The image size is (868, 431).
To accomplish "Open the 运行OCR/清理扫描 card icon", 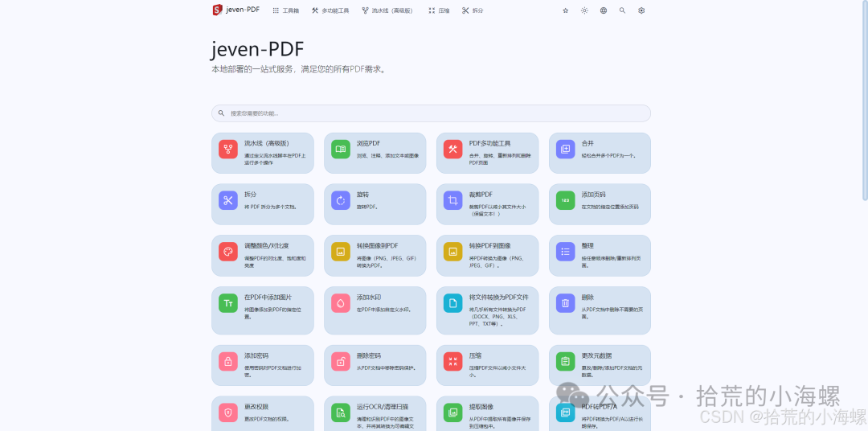I will [341, 413].
